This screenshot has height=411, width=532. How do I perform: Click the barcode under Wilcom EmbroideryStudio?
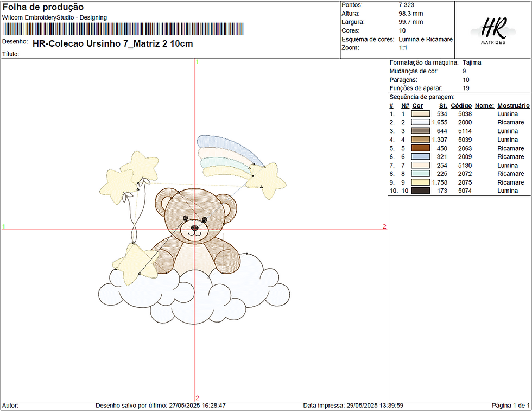[x=123, y=29]
